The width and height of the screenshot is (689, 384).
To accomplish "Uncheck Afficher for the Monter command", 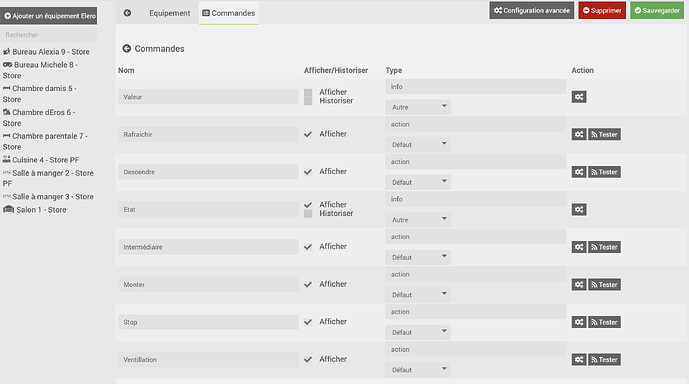I will point(308,284).
